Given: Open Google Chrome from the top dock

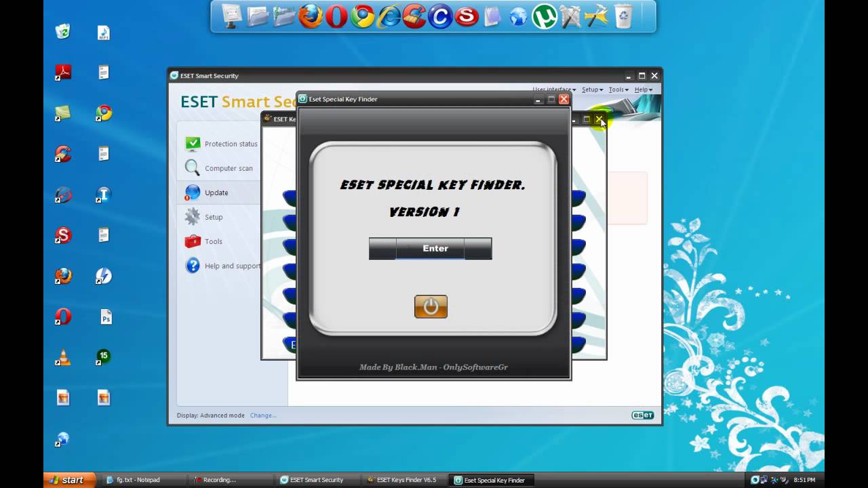Looking at the screenshot, I should [x=362, y=16].
